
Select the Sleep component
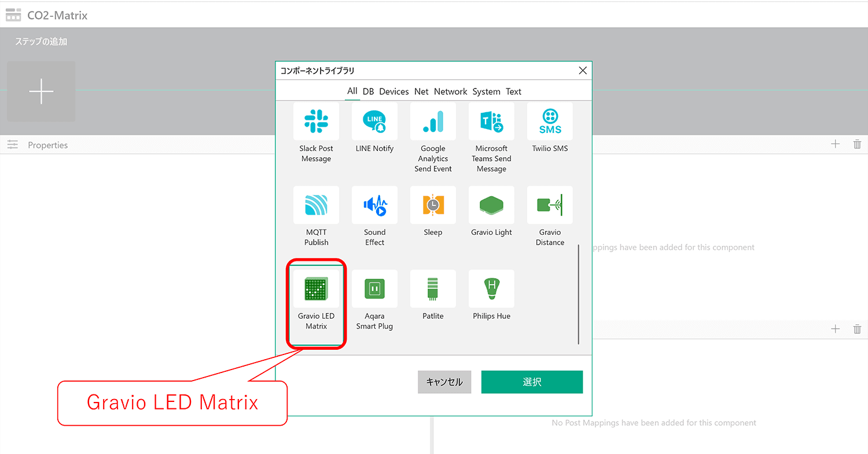(433, 212)
